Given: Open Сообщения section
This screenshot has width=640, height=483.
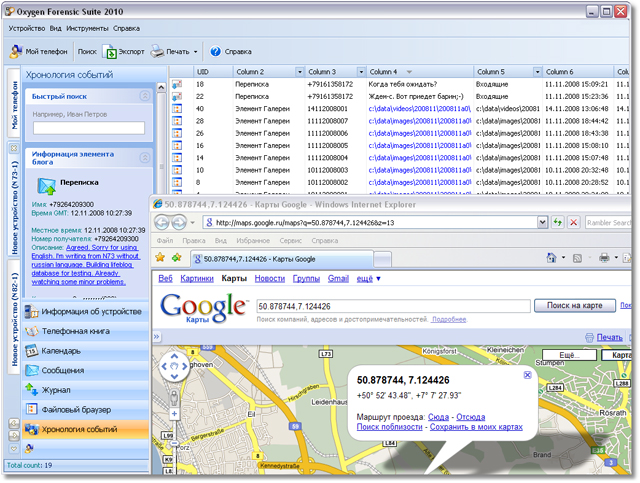Looking at the screenshot, I should tap(86, 370).
